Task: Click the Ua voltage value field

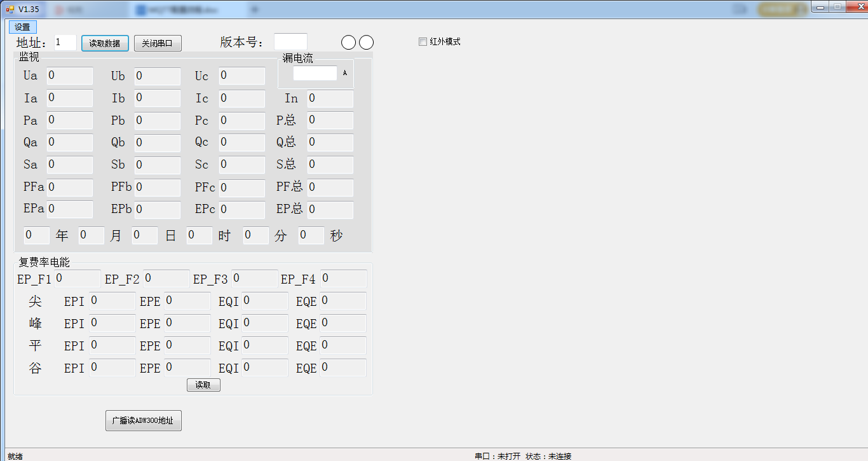Action: point(70,76)
